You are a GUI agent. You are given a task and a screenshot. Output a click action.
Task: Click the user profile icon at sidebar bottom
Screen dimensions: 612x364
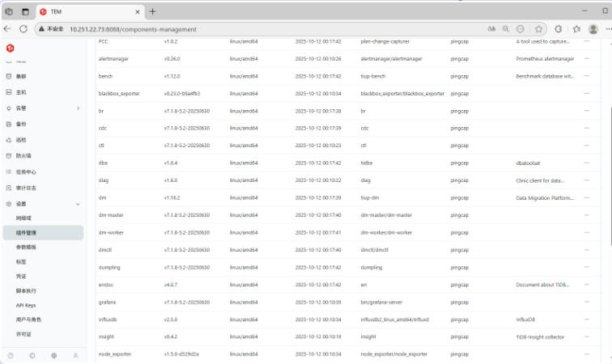tap(75, 355)
